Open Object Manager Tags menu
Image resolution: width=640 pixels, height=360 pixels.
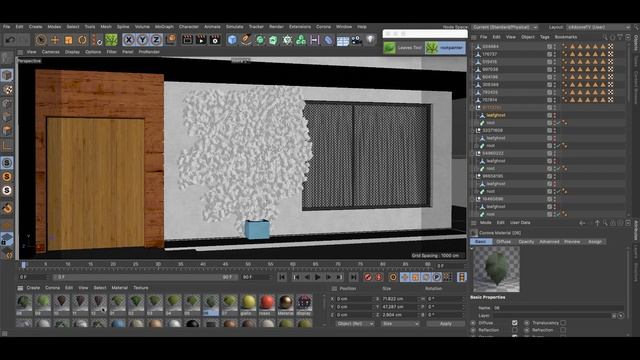point(544,37)
